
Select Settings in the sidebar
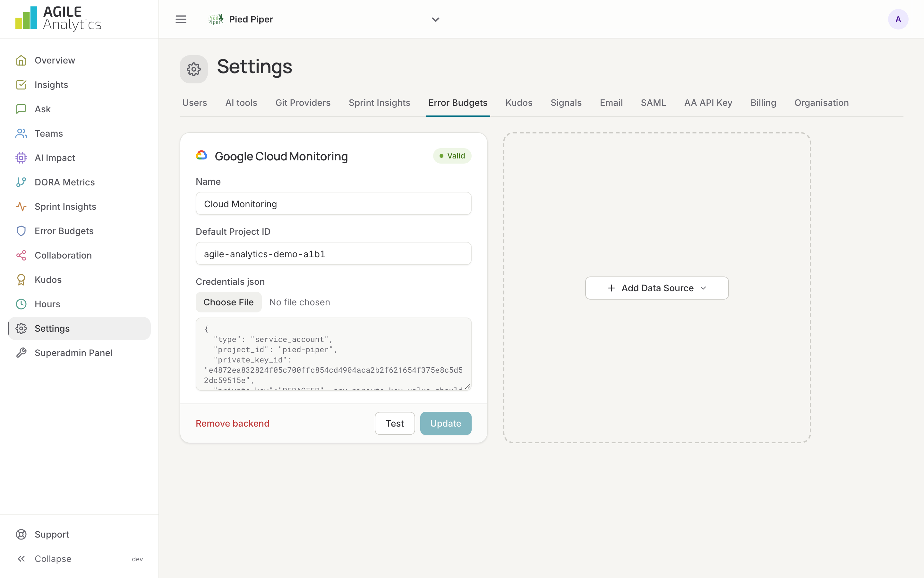pos(79,329)
